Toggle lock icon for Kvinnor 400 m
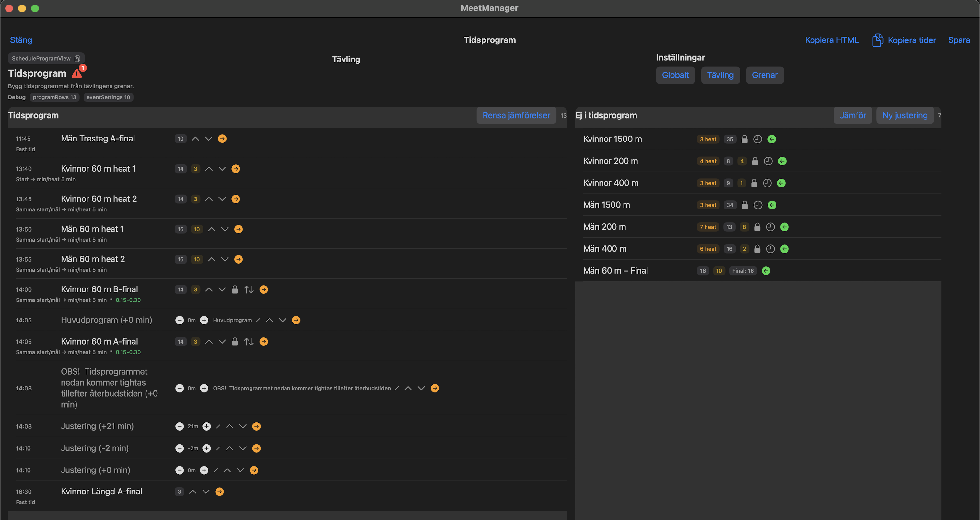The height and width of the screenshot is (520, 980). pos(754,183)
